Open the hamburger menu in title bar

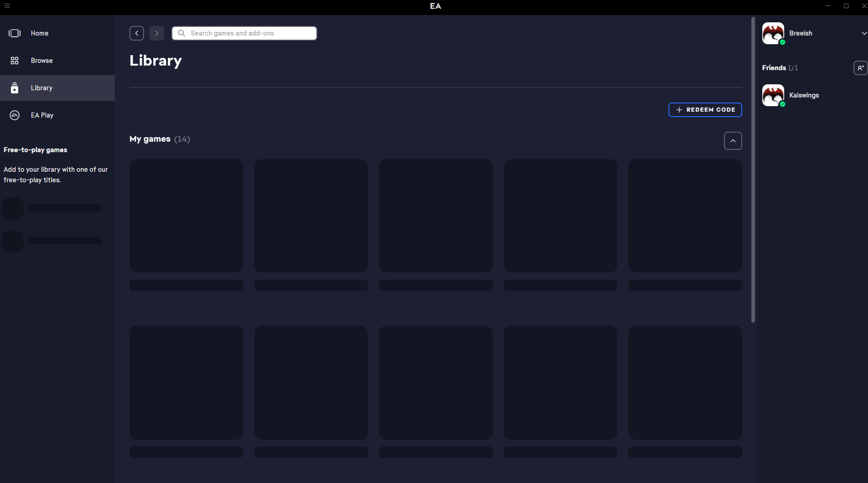tap(7, 6)
